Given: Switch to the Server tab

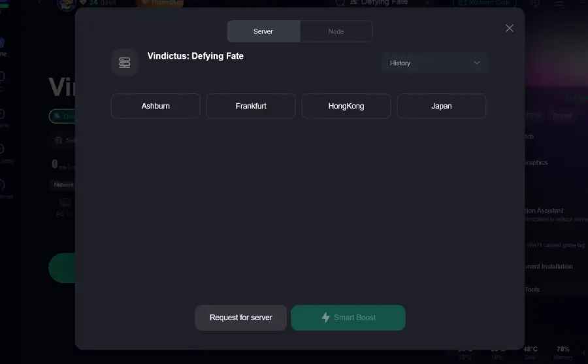Looking at the screenshot, I should [263, 31].
